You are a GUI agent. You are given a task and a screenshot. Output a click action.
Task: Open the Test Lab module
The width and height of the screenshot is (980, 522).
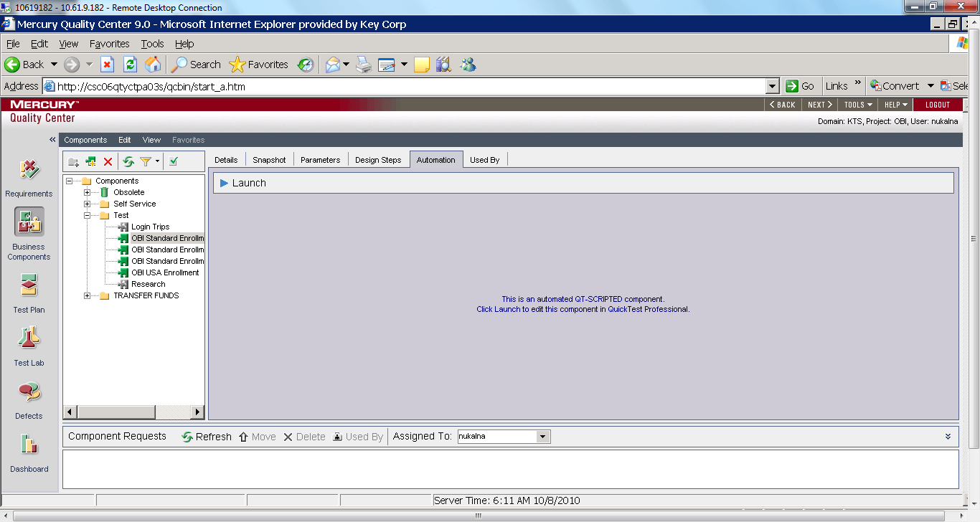pos(29,346)
